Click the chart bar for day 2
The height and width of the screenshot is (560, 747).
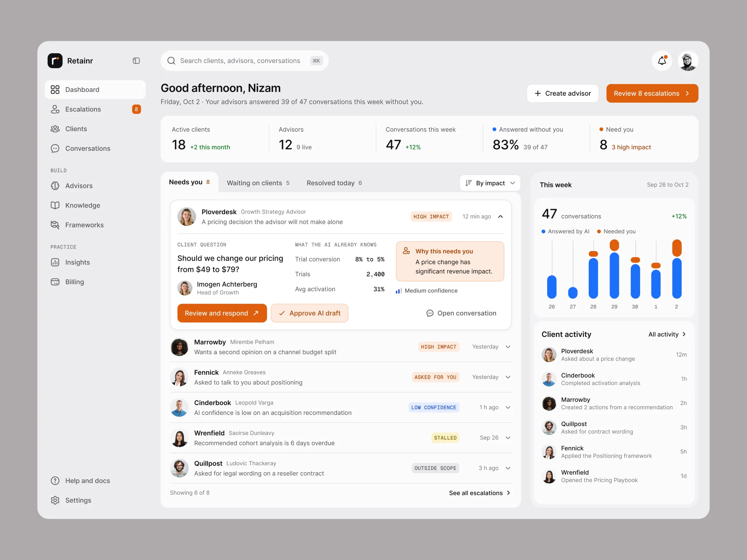pos(677,269)
